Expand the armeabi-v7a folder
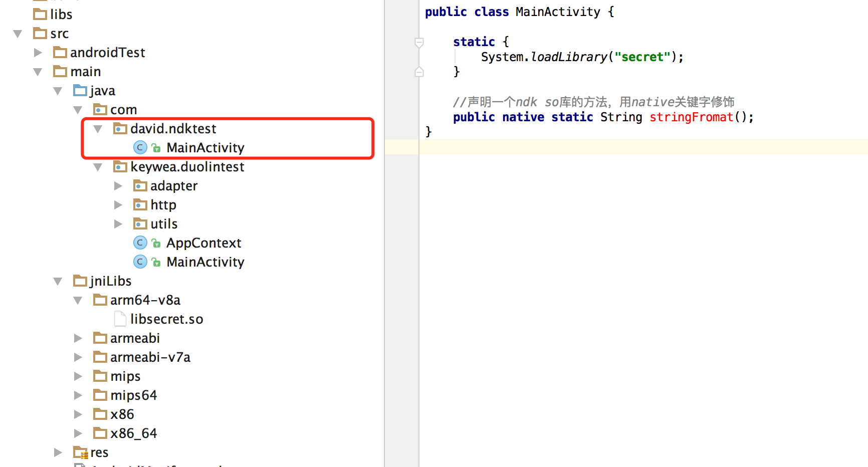Image resolution: width=868 pixels, height=467 pixels. [x=78, y=357]
